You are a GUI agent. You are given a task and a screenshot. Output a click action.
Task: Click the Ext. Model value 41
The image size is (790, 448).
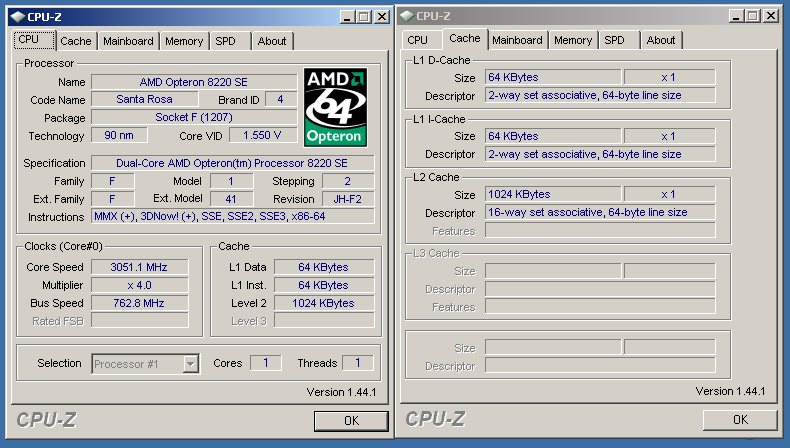point(231,199)
